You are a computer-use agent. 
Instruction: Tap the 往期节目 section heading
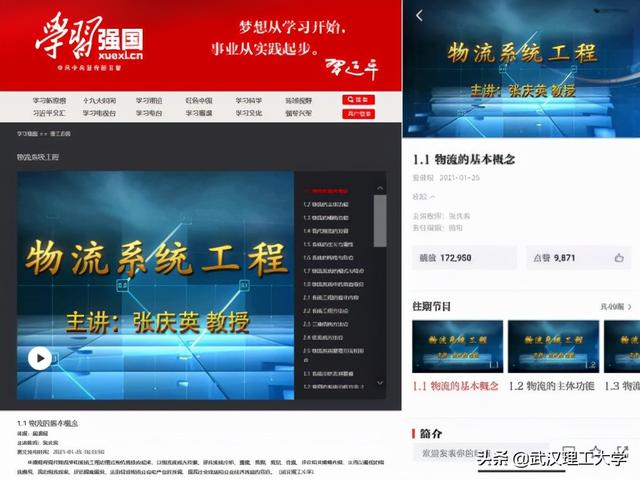(432, 307)
